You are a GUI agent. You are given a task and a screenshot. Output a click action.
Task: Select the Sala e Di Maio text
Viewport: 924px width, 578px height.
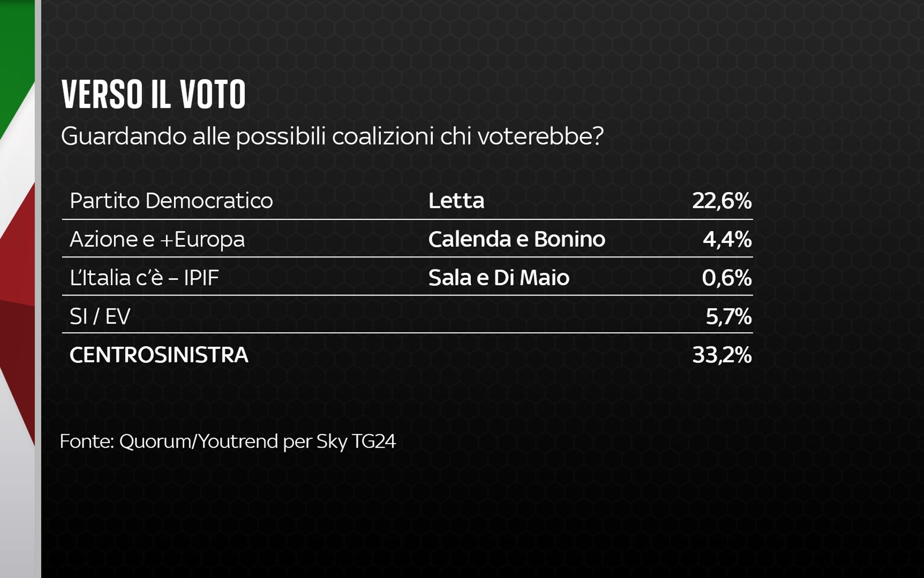pos(499,278)
